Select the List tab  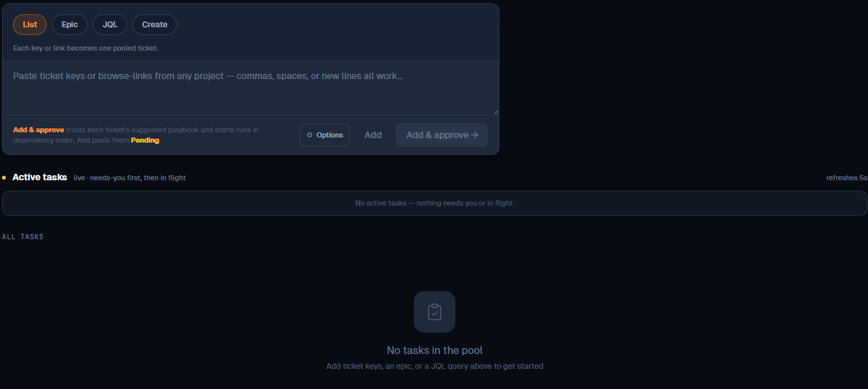pyautogui.click(x=30, y=25)
